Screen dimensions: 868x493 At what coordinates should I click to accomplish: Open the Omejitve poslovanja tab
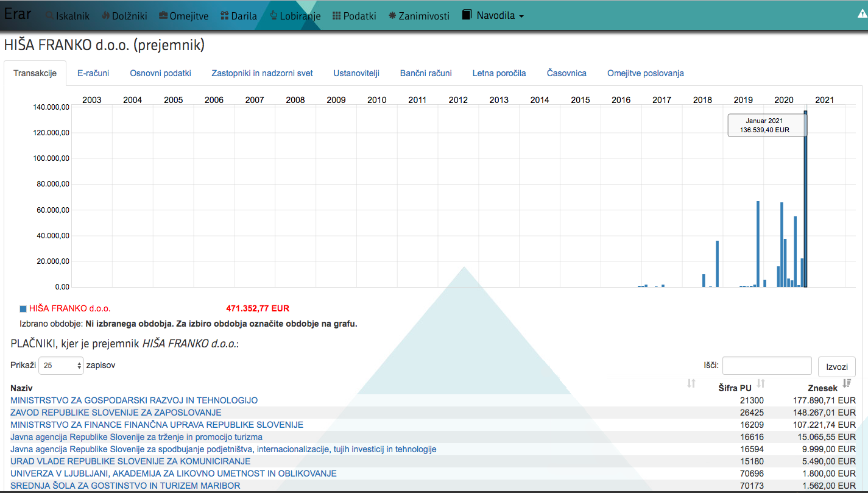[645, 73]
